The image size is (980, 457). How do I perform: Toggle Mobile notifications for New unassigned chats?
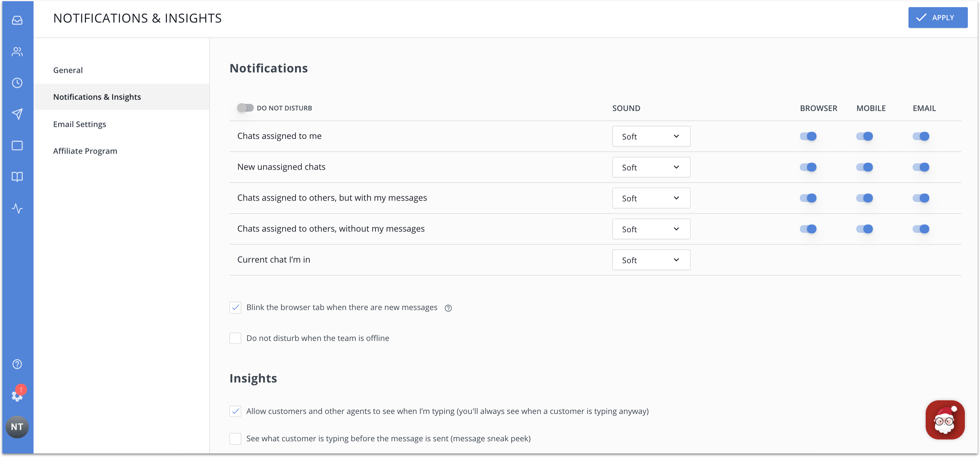point(864,167)
